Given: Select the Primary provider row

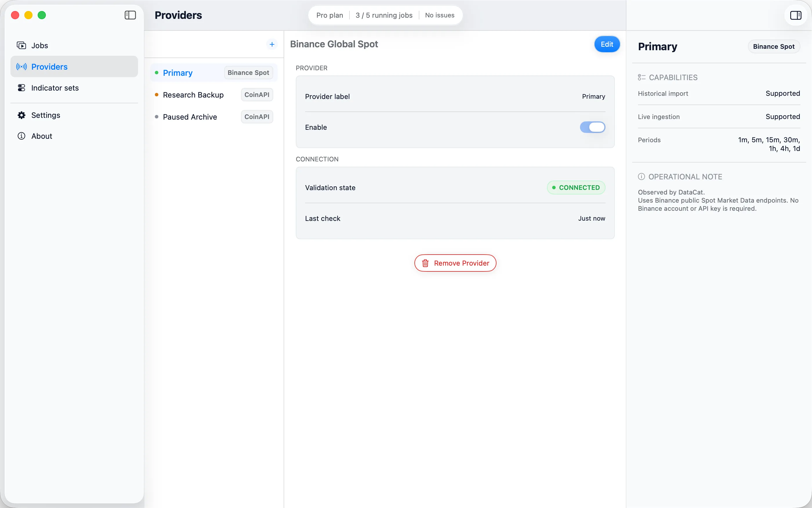Looking at the screenshot, I should [x=214, y=73].
